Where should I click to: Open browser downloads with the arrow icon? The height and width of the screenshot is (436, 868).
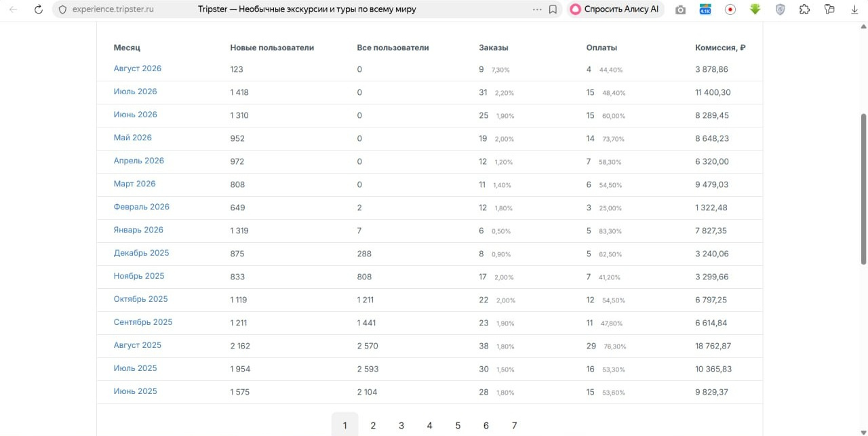coord(854,9)
